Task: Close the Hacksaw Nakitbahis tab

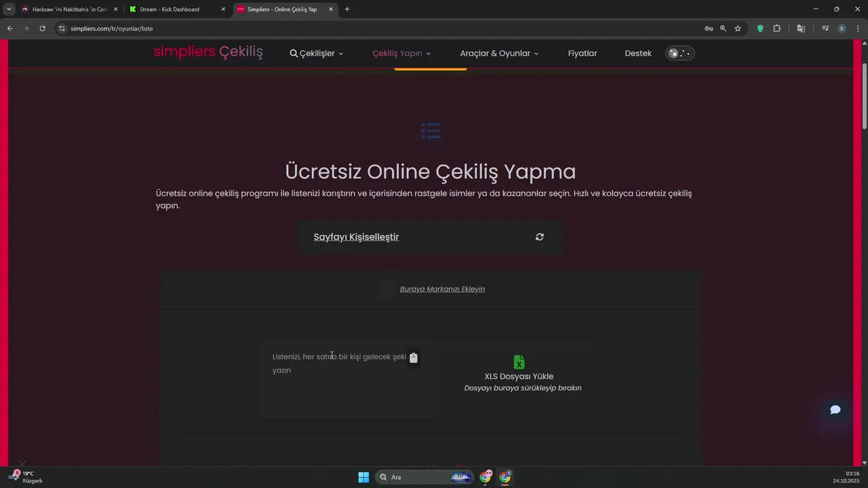Action: [x=116, y=9]
